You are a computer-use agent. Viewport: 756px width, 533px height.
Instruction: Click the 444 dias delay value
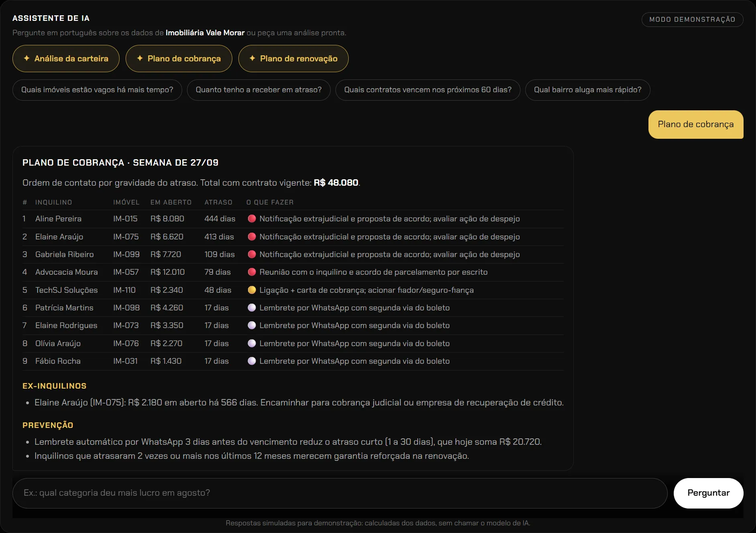(x=220, y=219)
